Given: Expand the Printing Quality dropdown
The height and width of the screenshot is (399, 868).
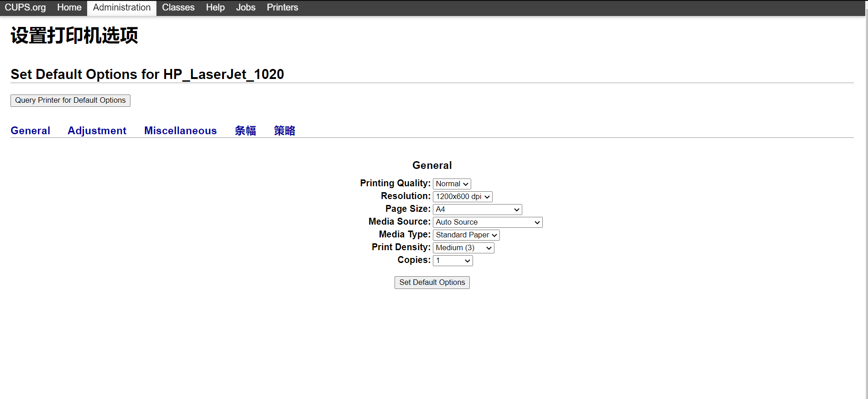Looking at the screenshot, I should [452, 184].
